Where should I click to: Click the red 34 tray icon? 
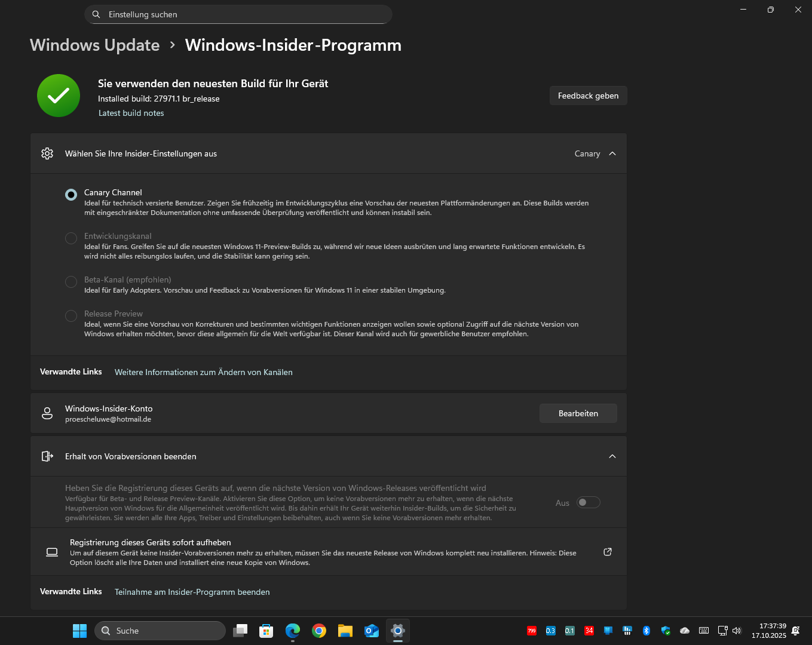589,631
